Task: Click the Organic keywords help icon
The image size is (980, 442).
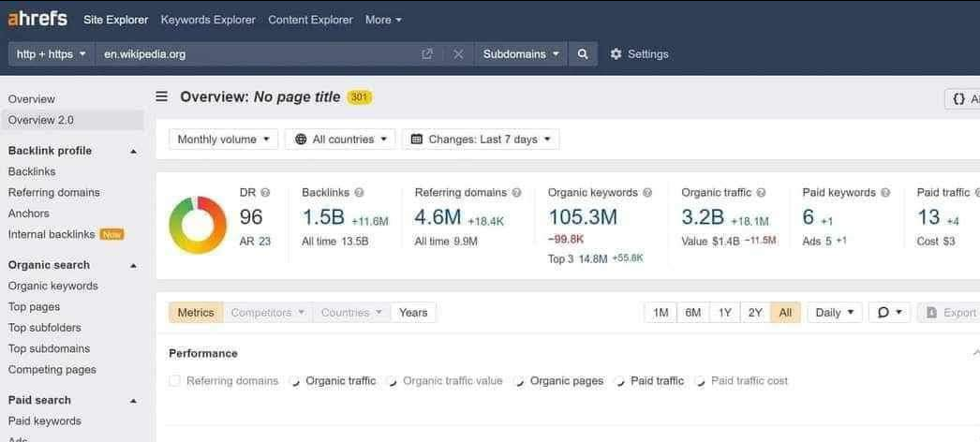Action: [x=647, y=193]
